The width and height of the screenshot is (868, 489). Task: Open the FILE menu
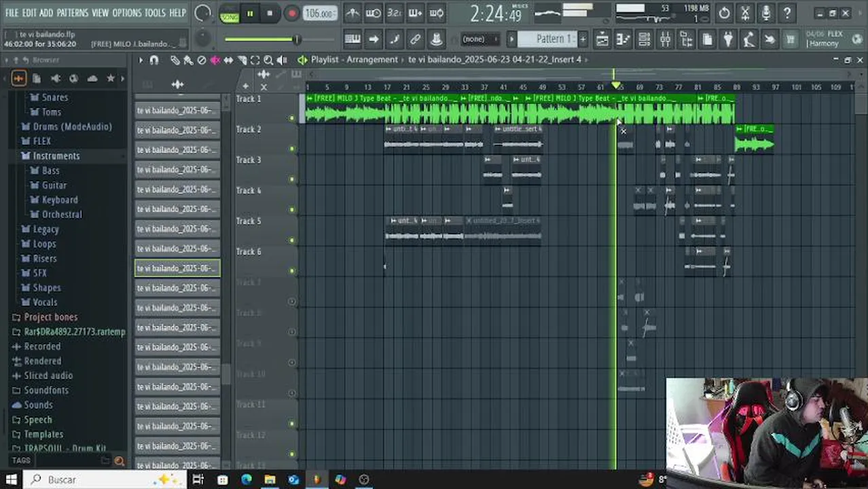(x=12, y=13)
